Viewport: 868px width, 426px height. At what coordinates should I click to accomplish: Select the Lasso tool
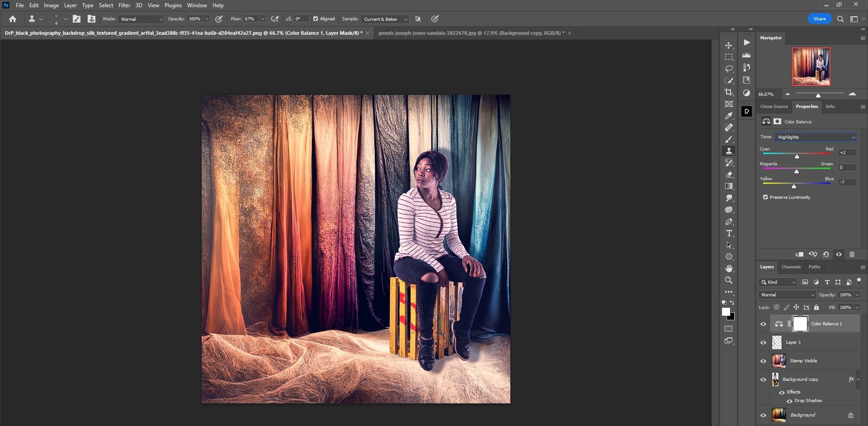[729, 69]
